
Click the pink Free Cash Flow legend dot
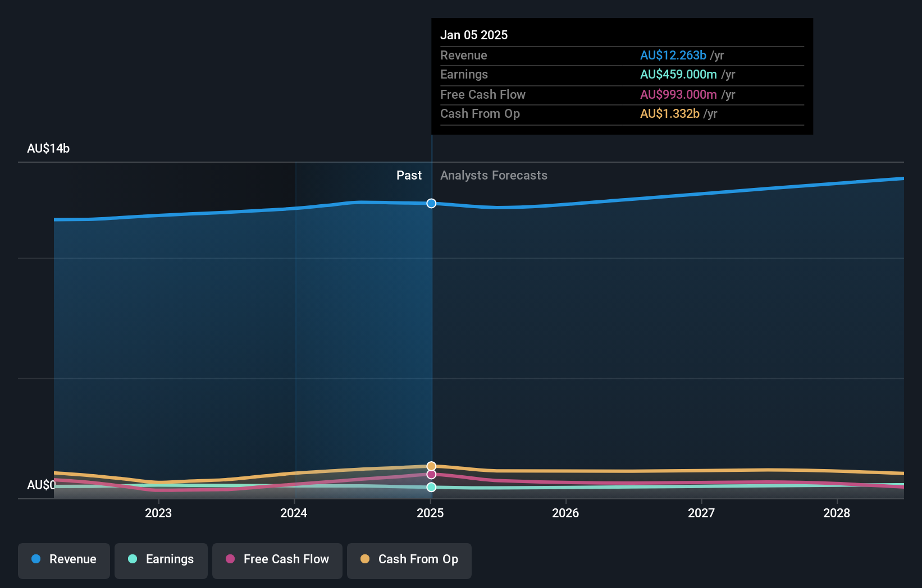point(231,559)
